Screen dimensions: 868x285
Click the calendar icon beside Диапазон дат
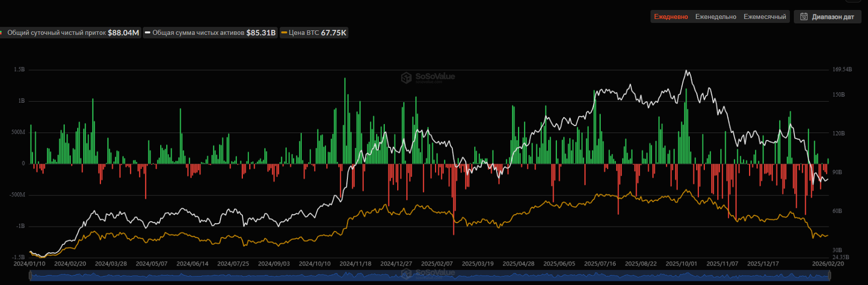pos(804,17)
